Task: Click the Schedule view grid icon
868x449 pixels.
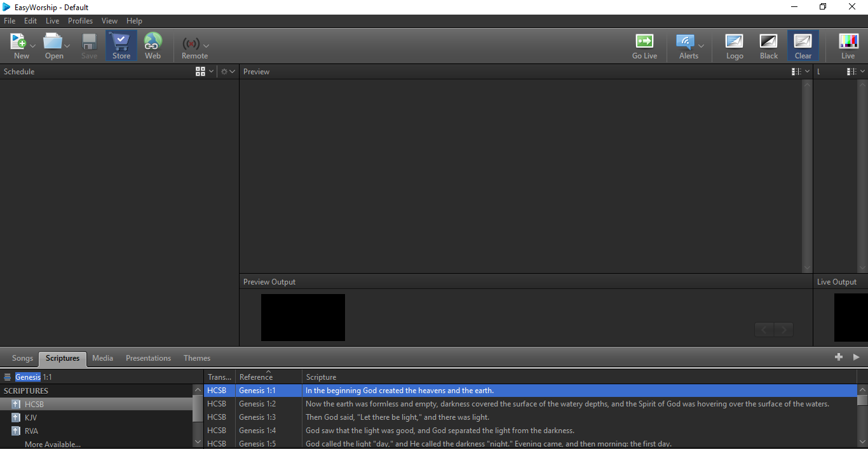Action: [x=201, y=72]
